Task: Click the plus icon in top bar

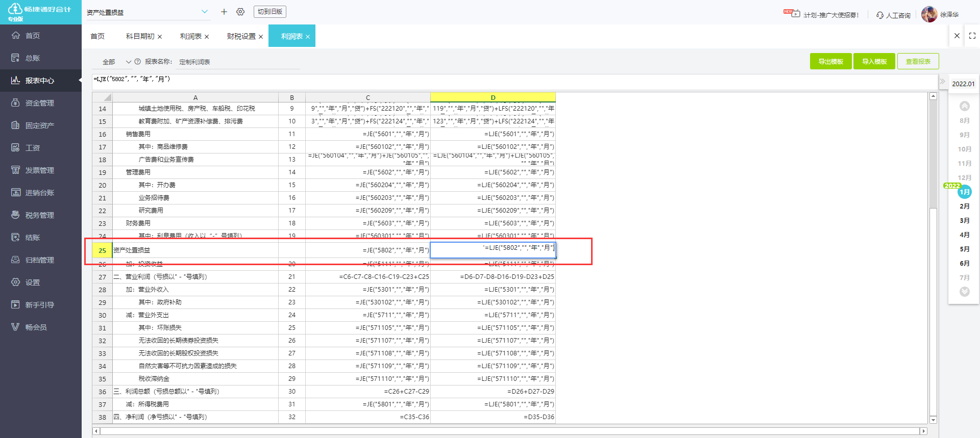Action: click(x=224, y=12)
